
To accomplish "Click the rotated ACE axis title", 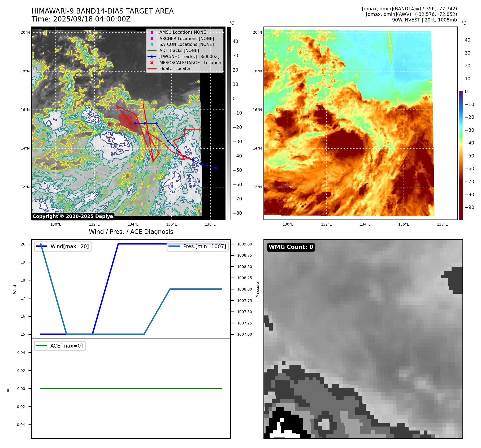I will (8, 389).
